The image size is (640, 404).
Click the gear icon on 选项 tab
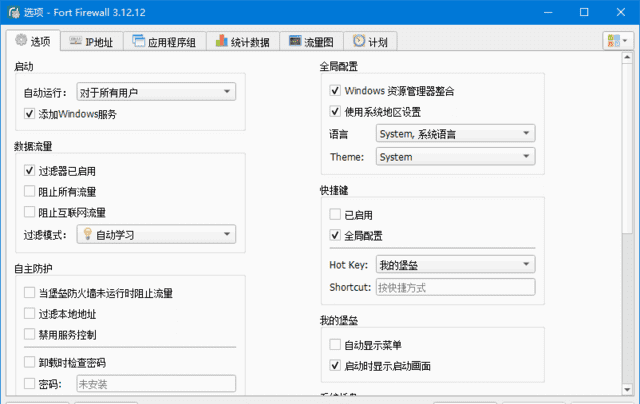tap(21, 40)
